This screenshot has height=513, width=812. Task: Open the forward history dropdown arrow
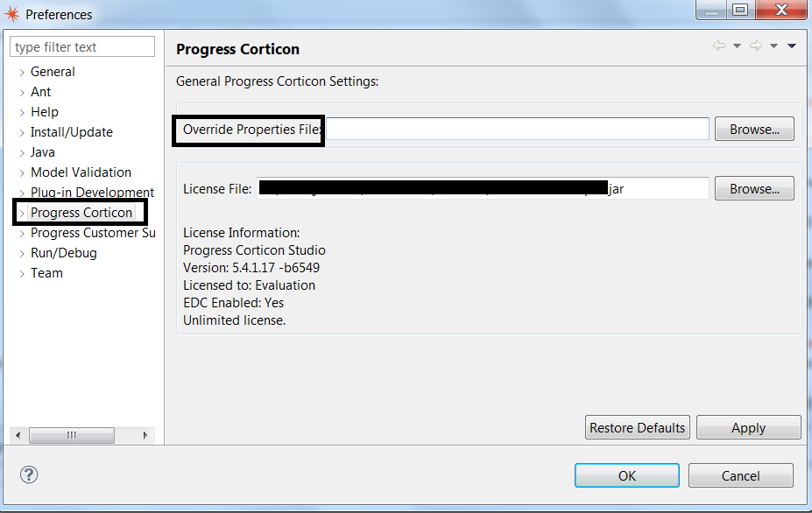773,46
